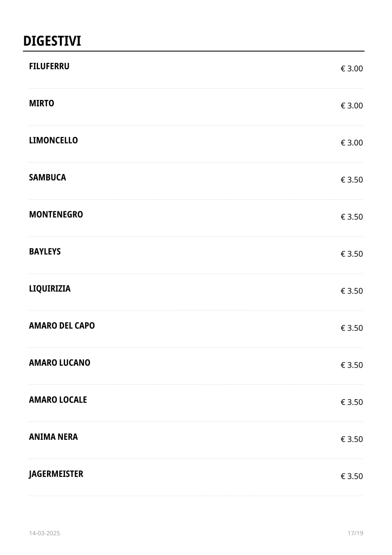Image resolution: width=392 pixels, height=555 pixels.
Task: Select the AMARO LUCANO item
Action: tap(60, 363)
